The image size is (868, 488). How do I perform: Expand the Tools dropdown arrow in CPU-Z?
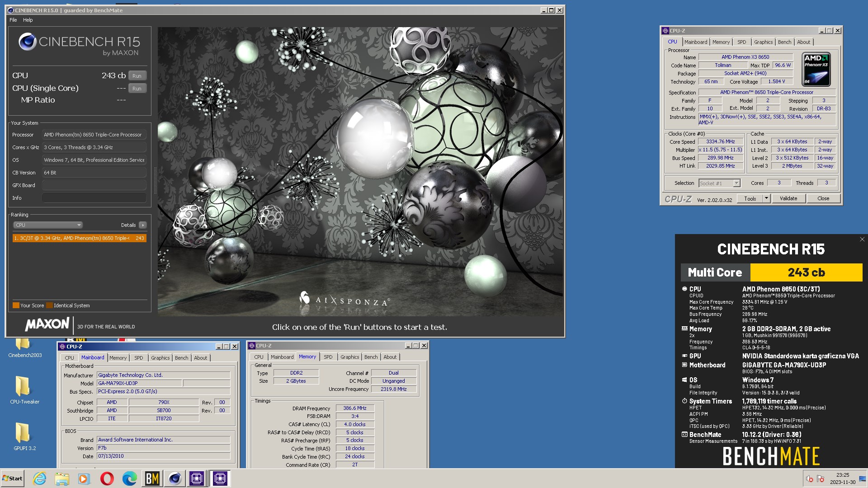pos(766,198)
